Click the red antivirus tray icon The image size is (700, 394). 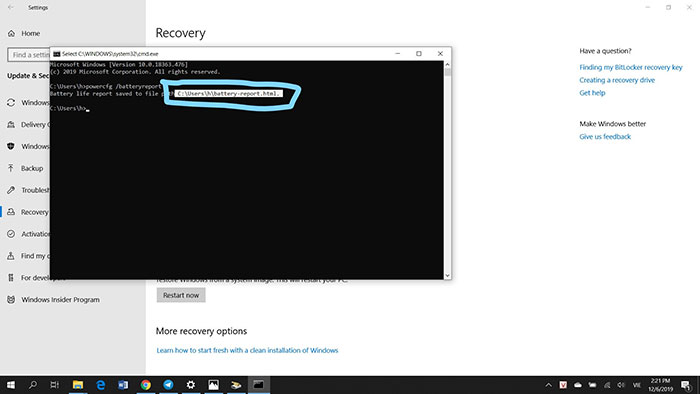click(x=563, y=385)
